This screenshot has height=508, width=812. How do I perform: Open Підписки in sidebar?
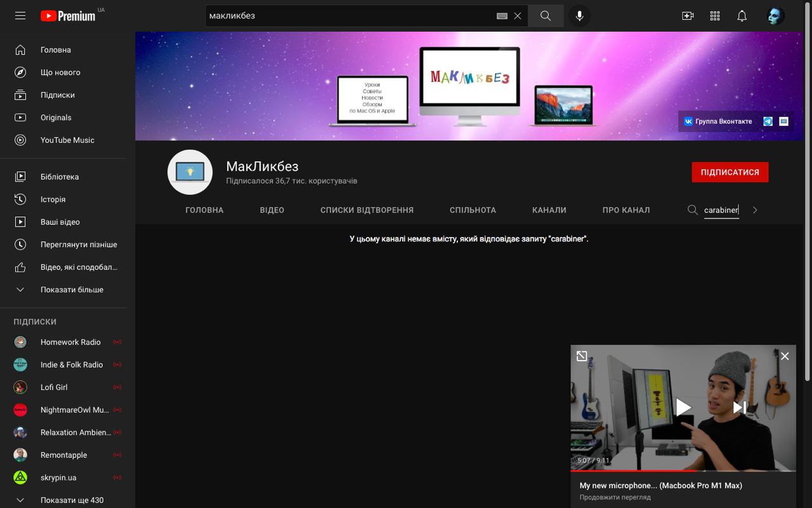[63, 95]
